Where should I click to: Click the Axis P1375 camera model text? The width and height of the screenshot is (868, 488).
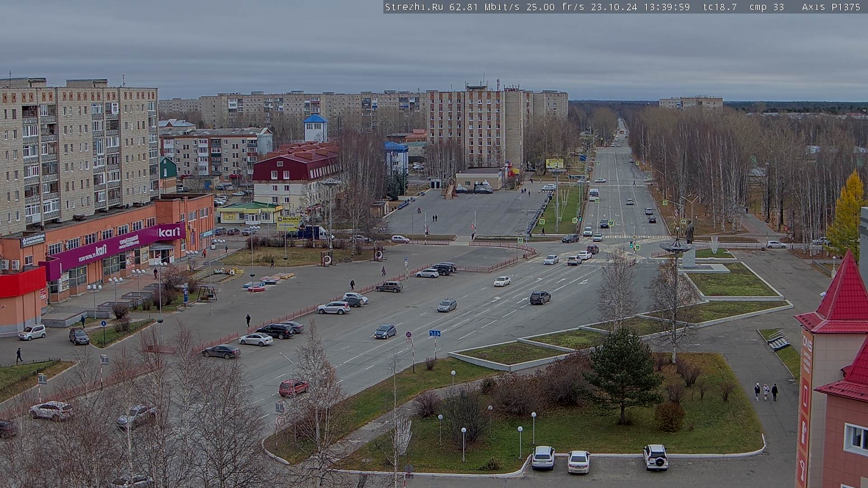pos(831,7)
